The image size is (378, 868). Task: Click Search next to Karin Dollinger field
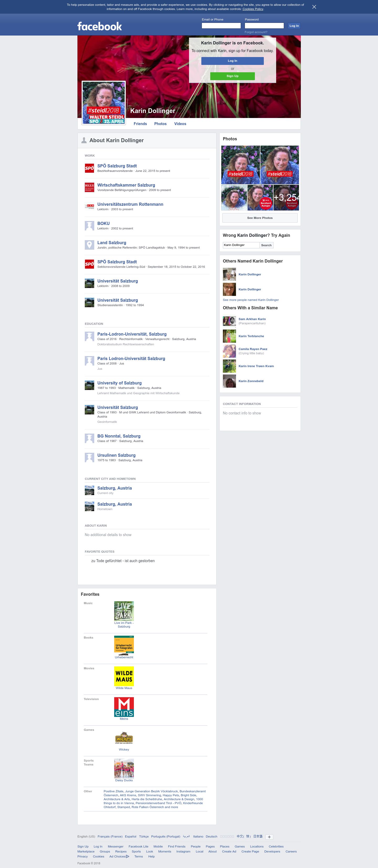tap(266, 245)
